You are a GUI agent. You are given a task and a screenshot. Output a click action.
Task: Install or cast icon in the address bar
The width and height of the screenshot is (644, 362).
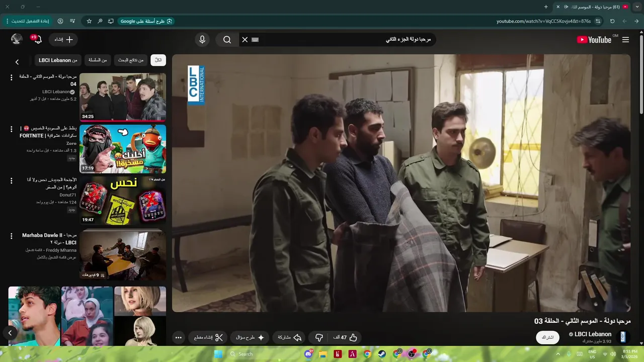(111, 21)
